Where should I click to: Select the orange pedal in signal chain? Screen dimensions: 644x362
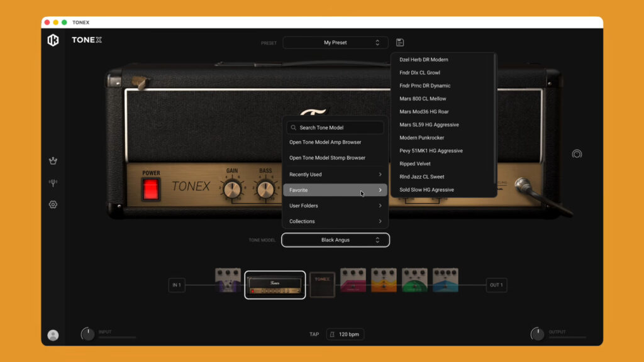pos(384,280)
